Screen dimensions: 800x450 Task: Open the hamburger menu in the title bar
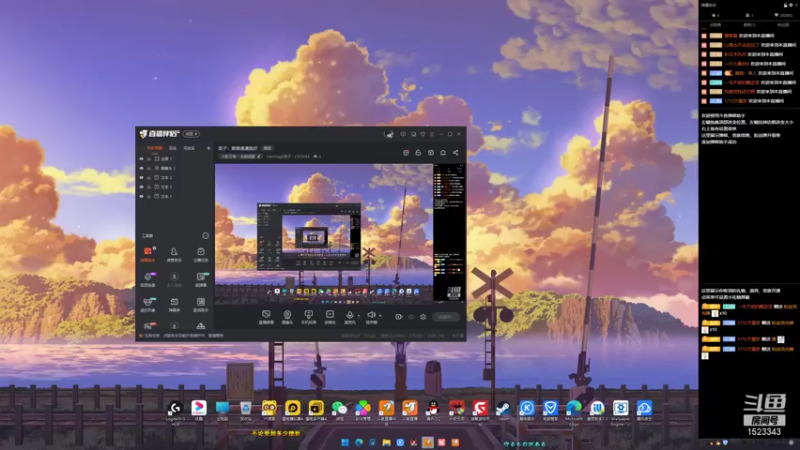click(432, 134)
